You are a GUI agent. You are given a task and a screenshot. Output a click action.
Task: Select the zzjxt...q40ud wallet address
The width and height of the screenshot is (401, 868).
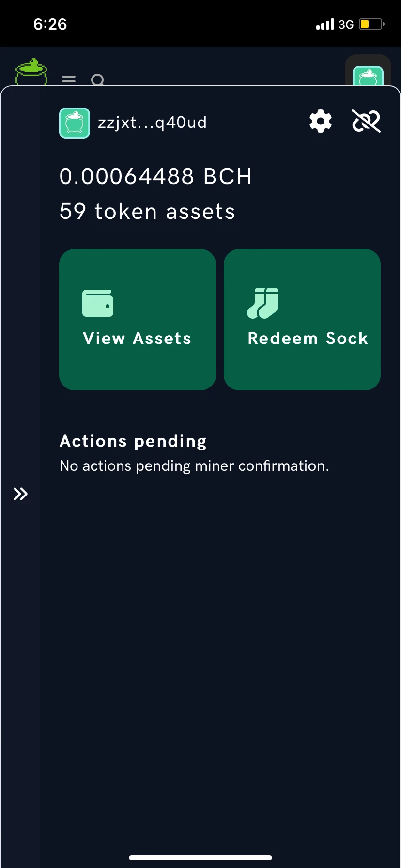pos(153,123)
